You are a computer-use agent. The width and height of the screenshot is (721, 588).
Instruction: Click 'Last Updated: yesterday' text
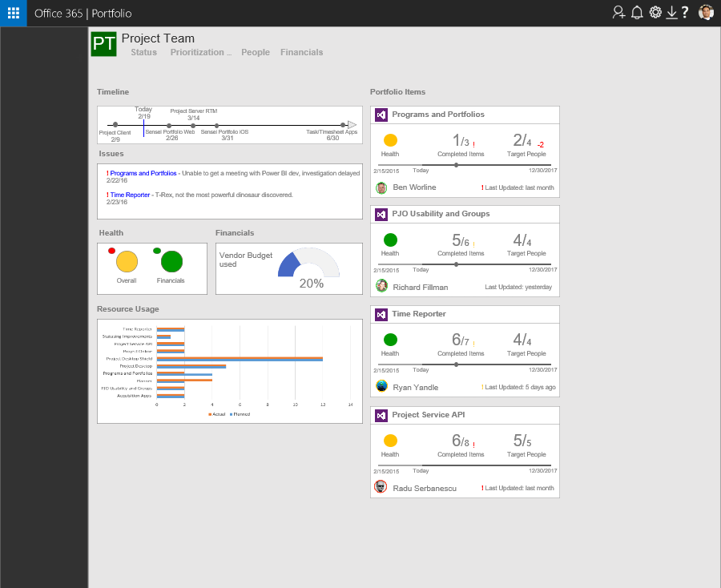point(518,287)
